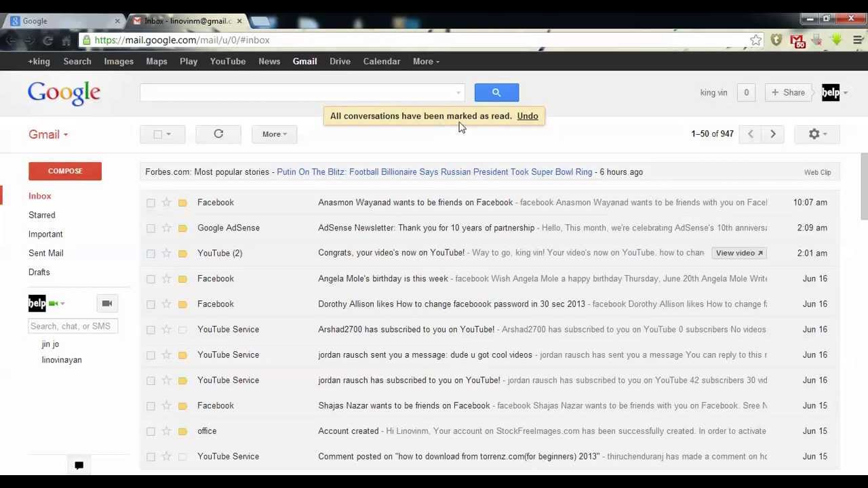This screenshot has height=488, width=868.
Task: Click the Share button
Action: [787, 93]
